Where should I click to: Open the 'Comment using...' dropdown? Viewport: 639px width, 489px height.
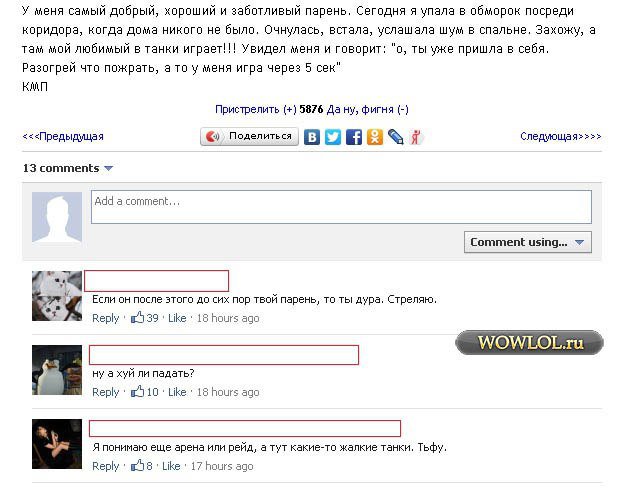[528, 242]
